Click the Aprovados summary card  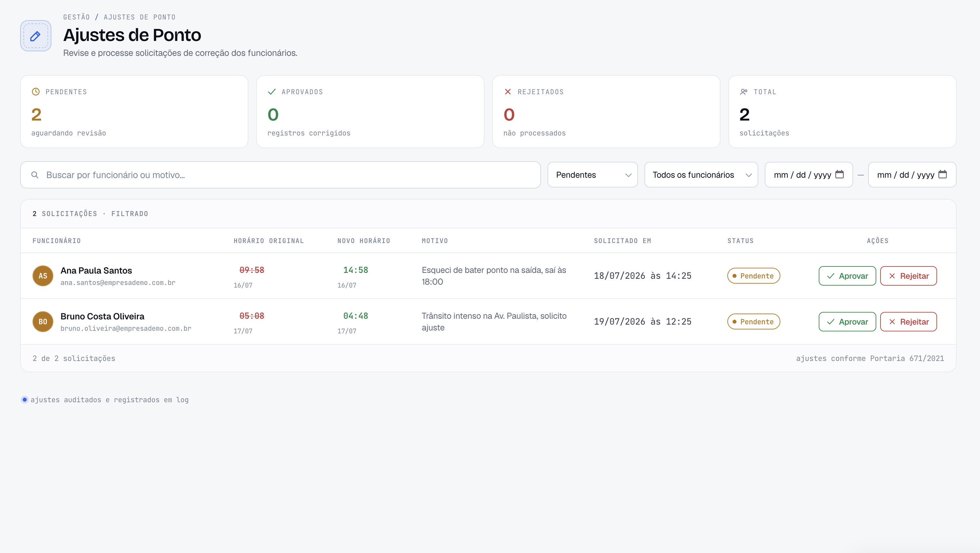point(370,112)
